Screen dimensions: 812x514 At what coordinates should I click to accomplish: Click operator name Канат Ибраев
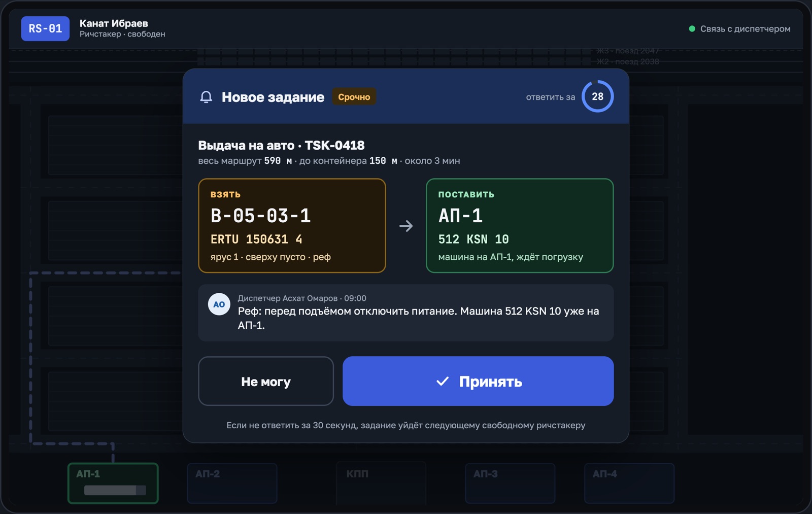pyautogui.click(x=114, y=23)
